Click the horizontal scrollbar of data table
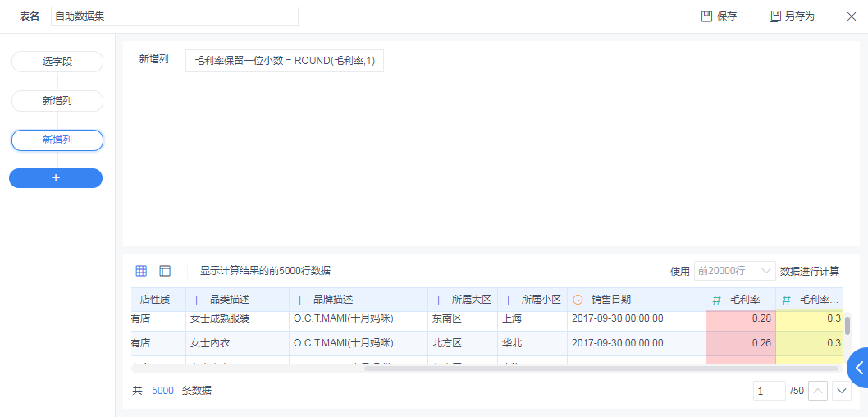The height and width of the screenshot is (417, 868). [602, 368]
